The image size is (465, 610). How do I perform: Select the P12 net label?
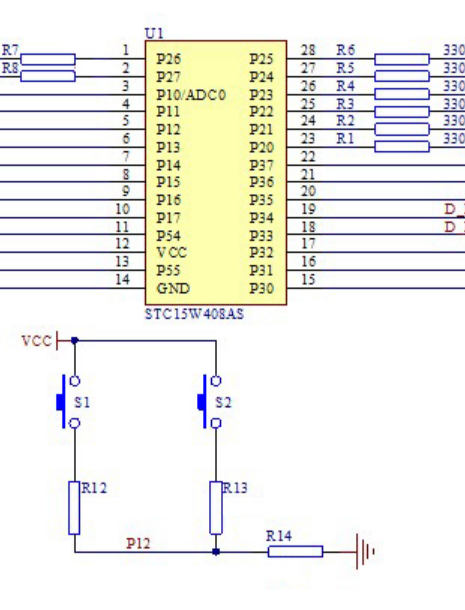point(138,543)
